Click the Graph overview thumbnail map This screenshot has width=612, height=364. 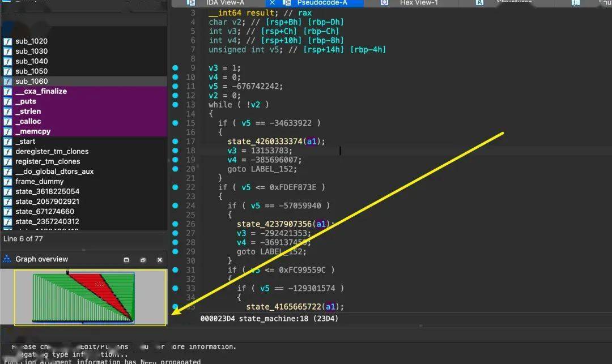pyautogui.click(x=90, y=297)
